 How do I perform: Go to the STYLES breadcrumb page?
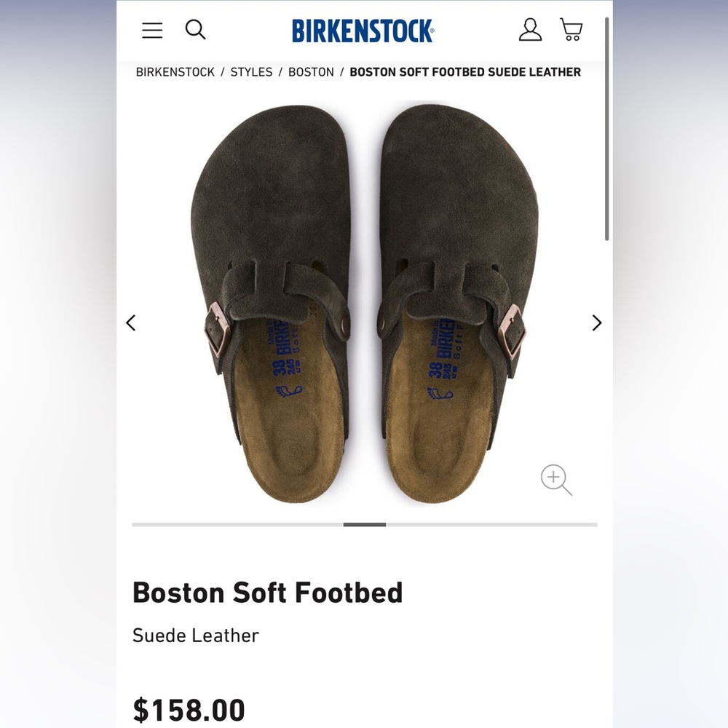[x=251, y=72]
